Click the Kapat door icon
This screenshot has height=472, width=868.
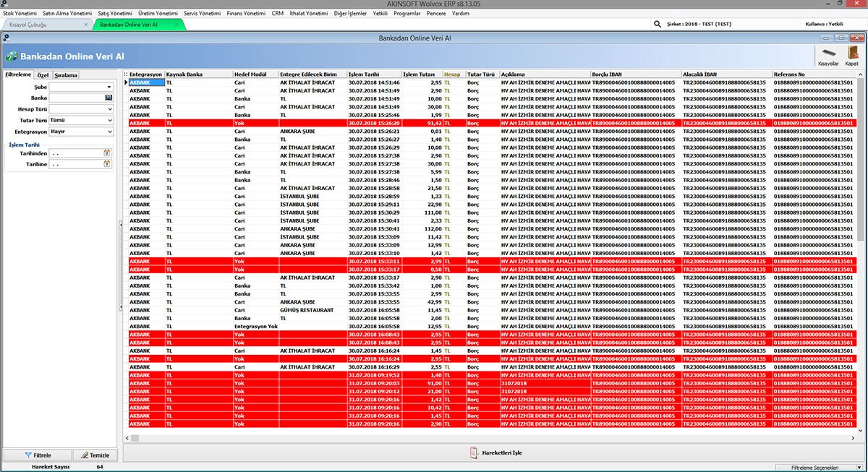point(851,55)
